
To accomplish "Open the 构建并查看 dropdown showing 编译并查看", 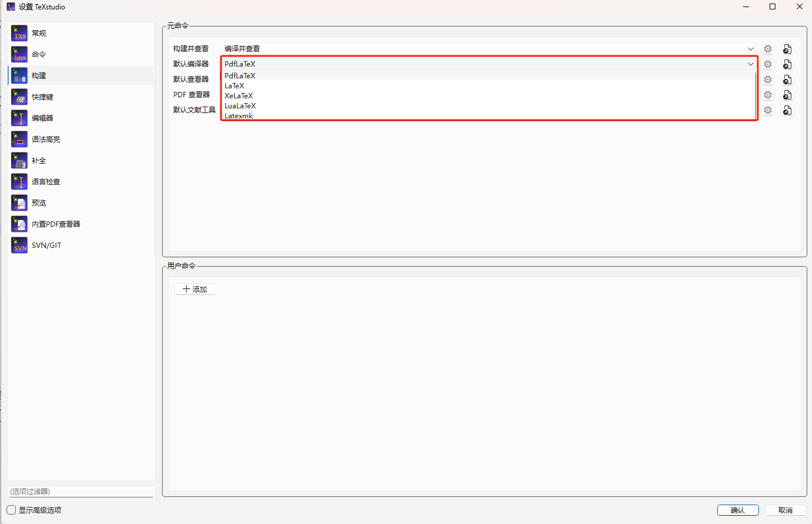I will pos(488,49).
